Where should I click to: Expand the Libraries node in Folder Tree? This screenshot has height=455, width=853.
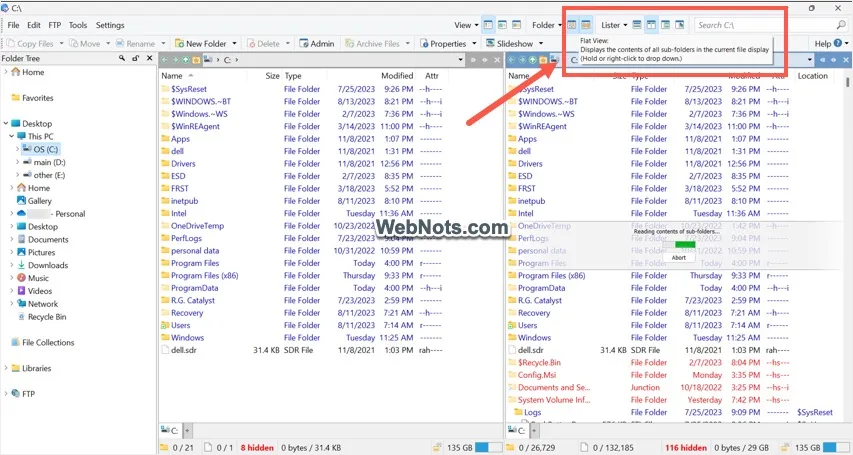(x=6, y=368)
